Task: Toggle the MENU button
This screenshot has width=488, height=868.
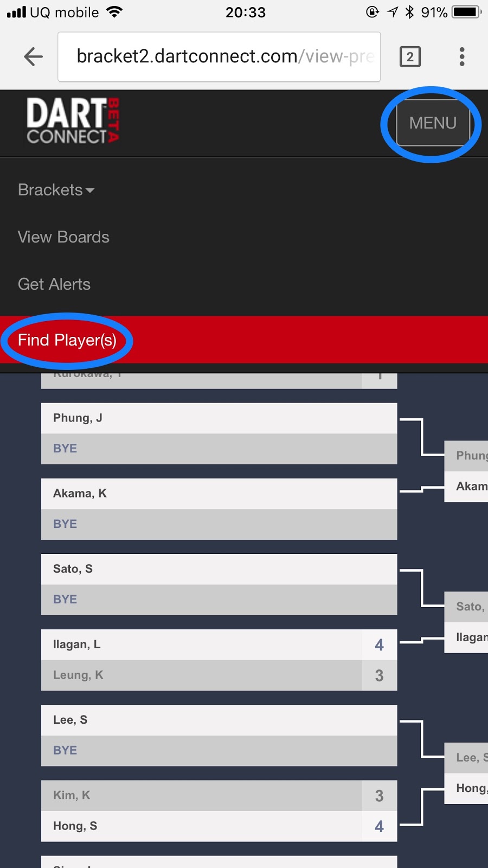Action: [433, 123]
